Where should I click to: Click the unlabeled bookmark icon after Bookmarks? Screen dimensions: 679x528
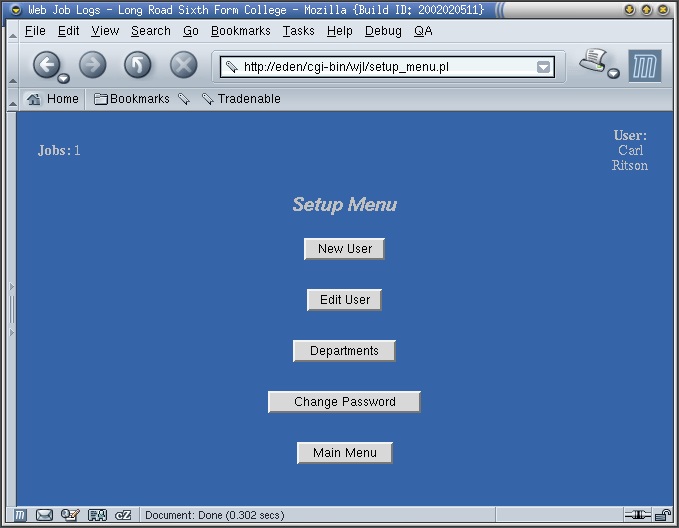click(x=184, y=99)
